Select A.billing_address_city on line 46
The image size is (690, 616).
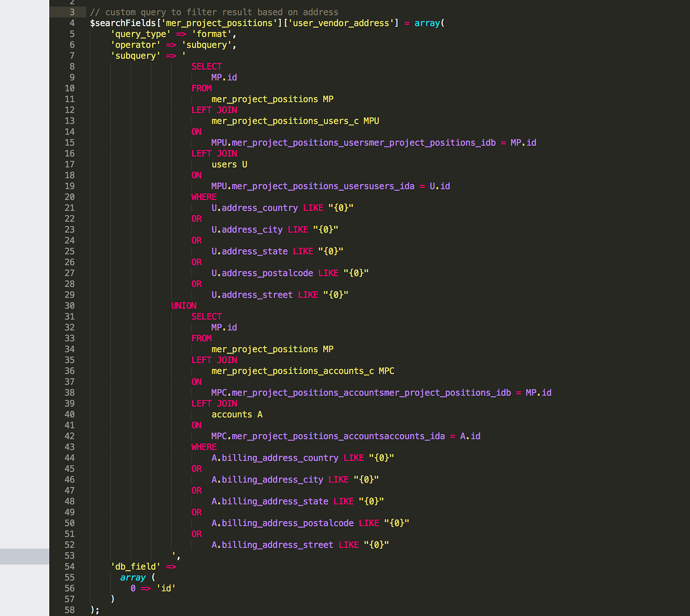(267, 479)
